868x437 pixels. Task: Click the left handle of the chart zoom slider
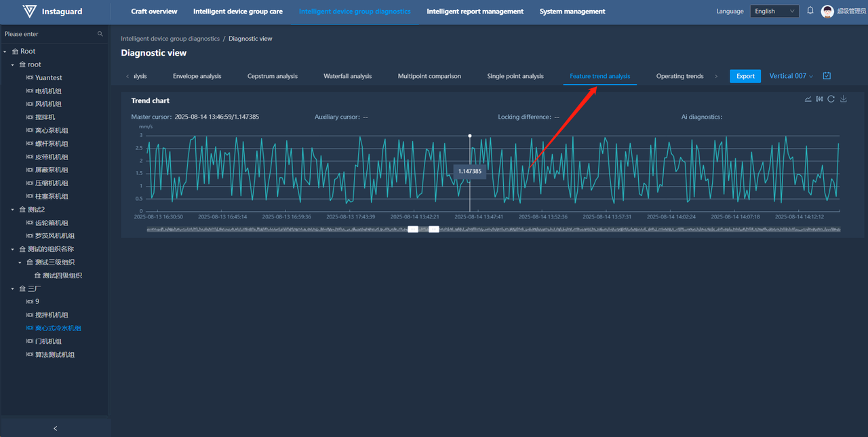click(412, 229)
